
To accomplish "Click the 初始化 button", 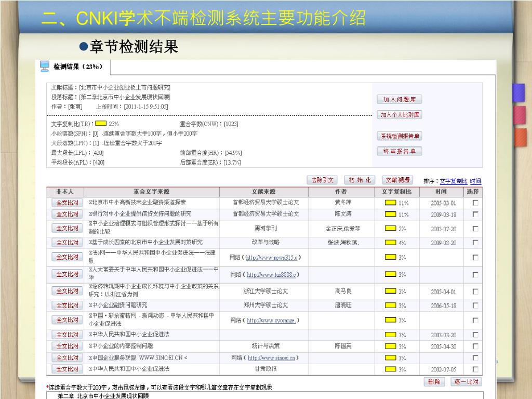I will (360, 180).
